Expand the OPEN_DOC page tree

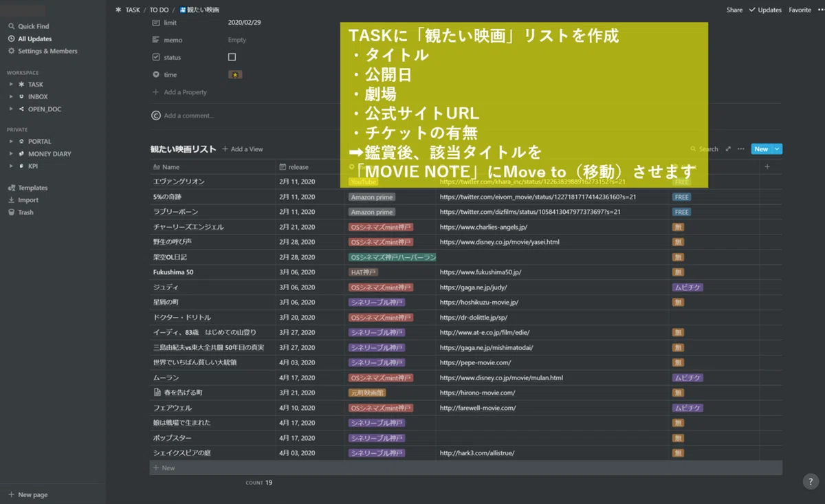pyautogui.click(x=11, y=109)
